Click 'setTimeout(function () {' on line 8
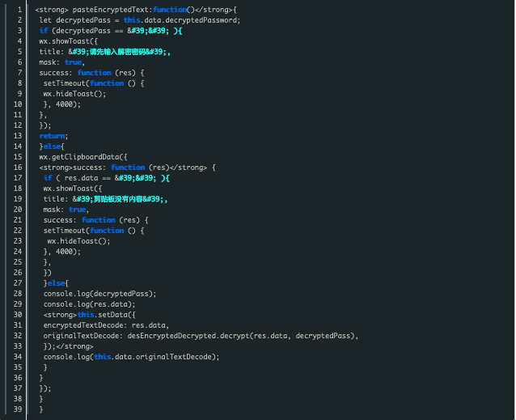 pos(94,83)
